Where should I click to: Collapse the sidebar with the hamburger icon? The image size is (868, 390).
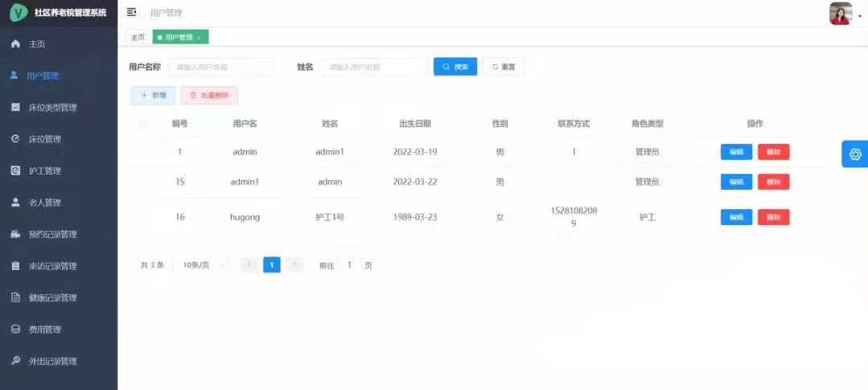point(132,12)
